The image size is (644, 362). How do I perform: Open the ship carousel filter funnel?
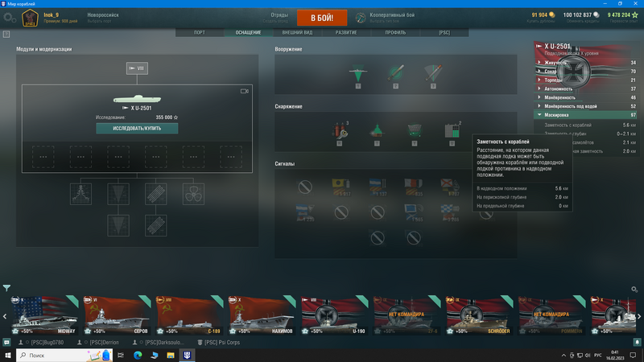click(6, 288)
